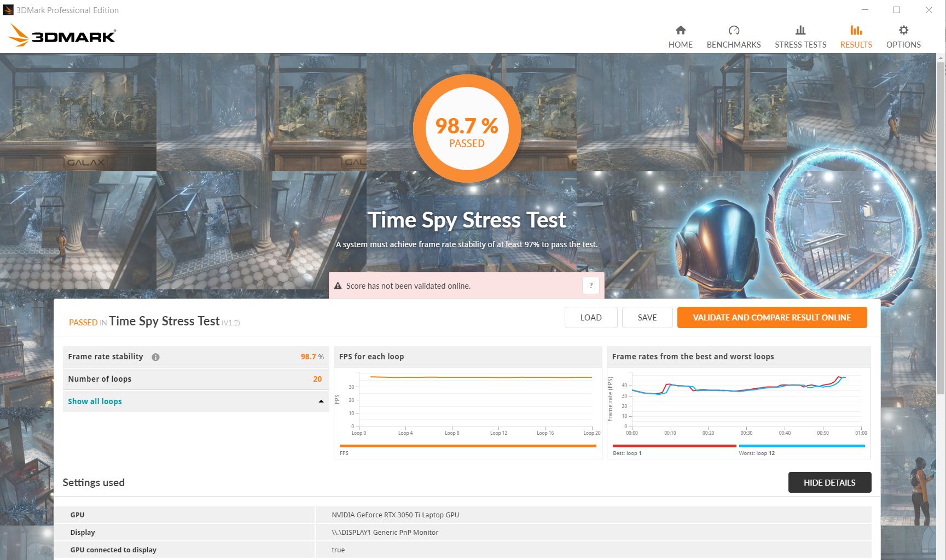Click the scrollbar up arrow
This screenshot has height=560, width=946.
point(941,57)
